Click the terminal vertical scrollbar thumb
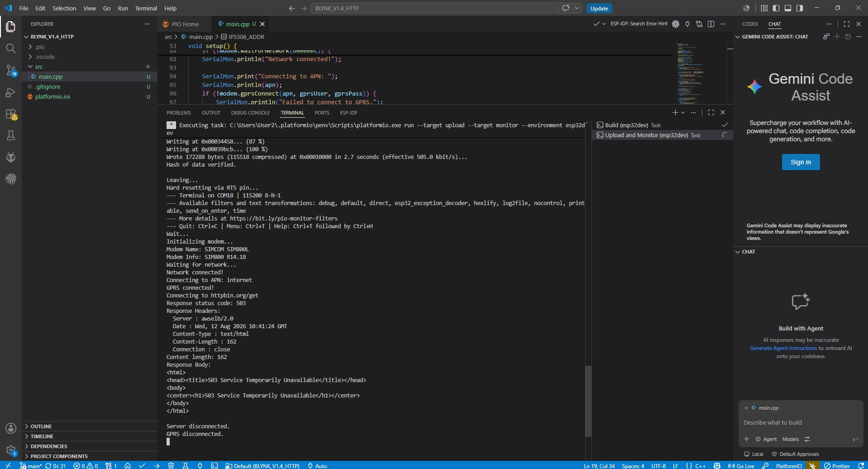The width and height of the screenshot is (868, 469). [x=588, y=401]
